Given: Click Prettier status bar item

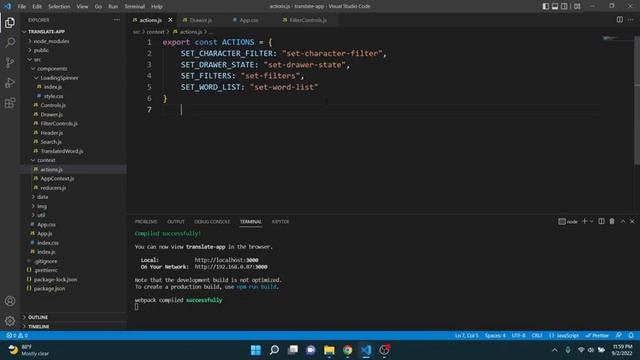Looking at the screenshot, I should 597,336.
